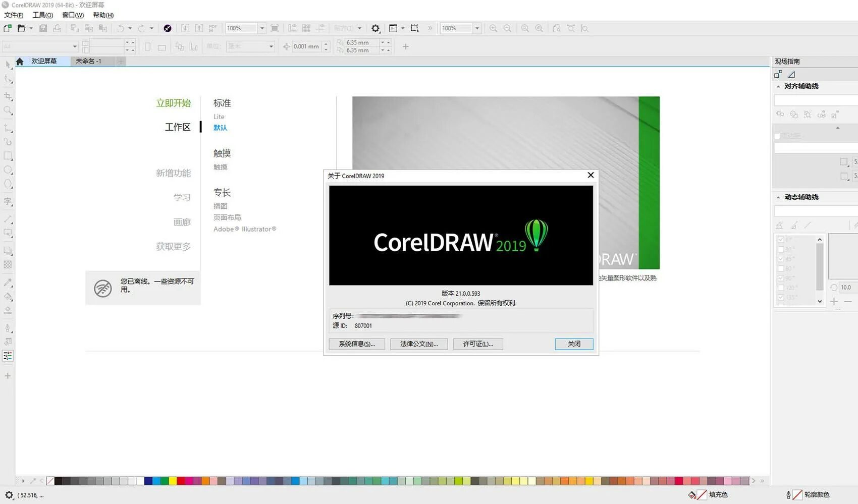Select the Interactive Fill tool
This screenshot has width=858, height=504.
click(x=8, y=297)
